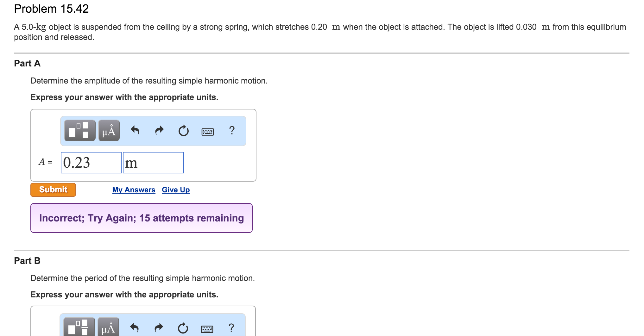
Task: Open help question mark in Part B toolbar
Action: tap(231, 327)
